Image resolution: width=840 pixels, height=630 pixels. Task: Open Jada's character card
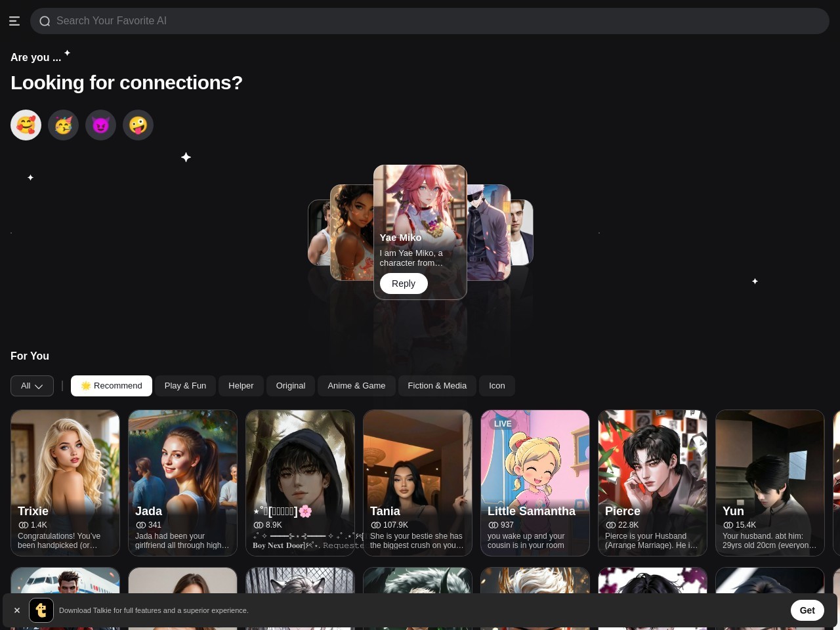(182, 483)
